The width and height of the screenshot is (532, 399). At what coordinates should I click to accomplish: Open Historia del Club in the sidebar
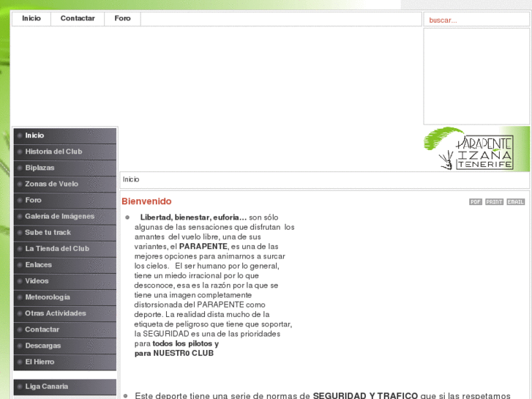(x=65, y=152)
